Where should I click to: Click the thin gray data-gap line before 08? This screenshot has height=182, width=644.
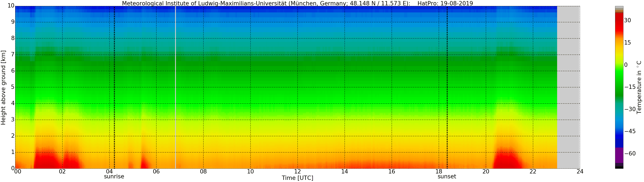coord(176,88)
